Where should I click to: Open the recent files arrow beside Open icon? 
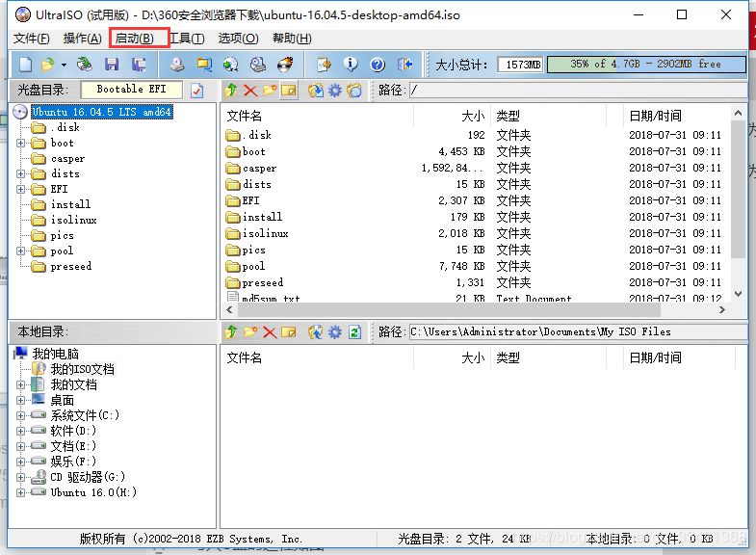tap(64, 65)
